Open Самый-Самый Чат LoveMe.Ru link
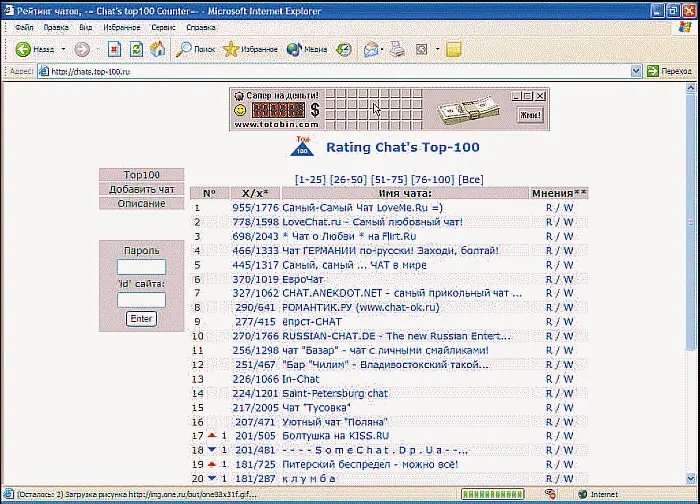This screenshot has height=504, width=700. [362, 208]
